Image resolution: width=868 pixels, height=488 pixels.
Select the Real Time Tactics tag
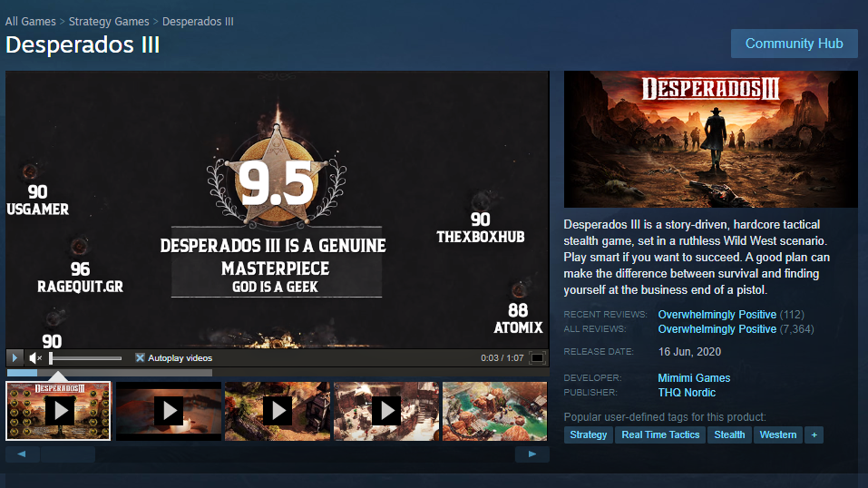coord(660,434)
